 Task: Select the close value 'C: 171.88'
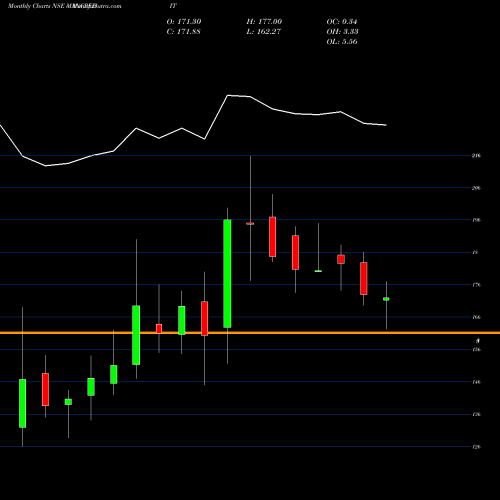point(184,32)
